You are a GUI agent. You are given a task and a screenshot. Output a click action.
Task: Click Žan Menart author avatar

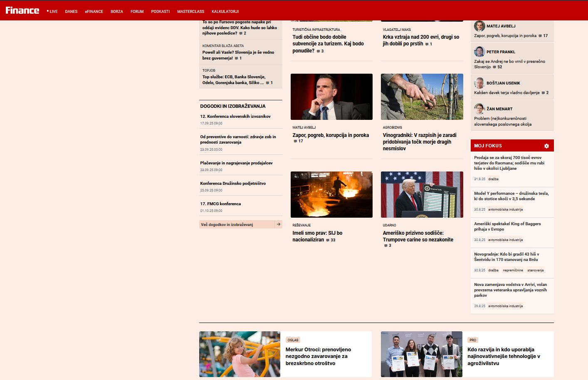[479, 109]
